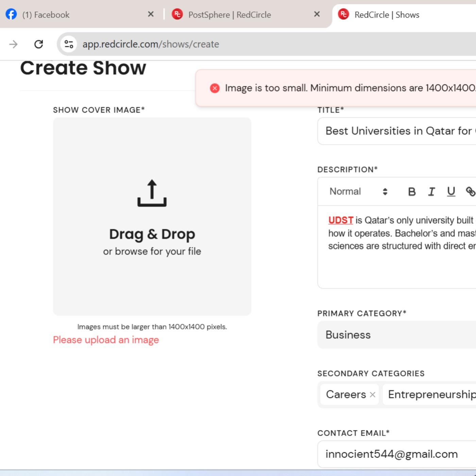Click the UDST link in description

(341, 220)
